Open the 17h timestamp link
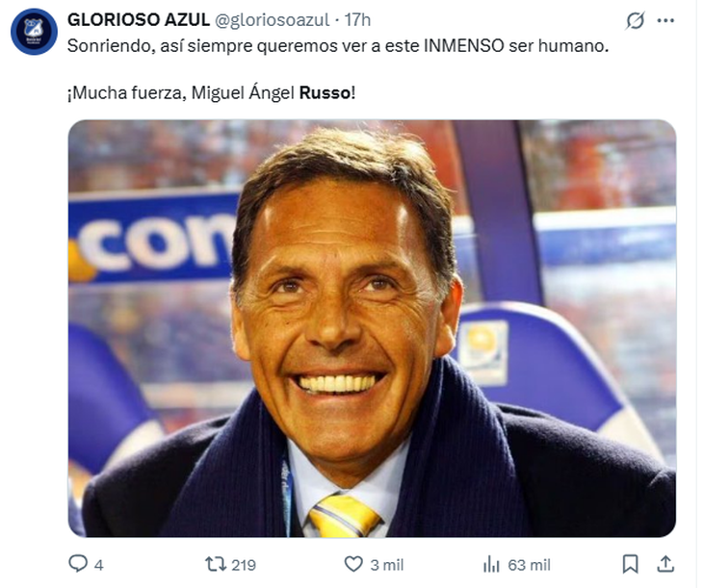Image resolution: width=703 pixels, height=588 pixels. click(357, 20)
